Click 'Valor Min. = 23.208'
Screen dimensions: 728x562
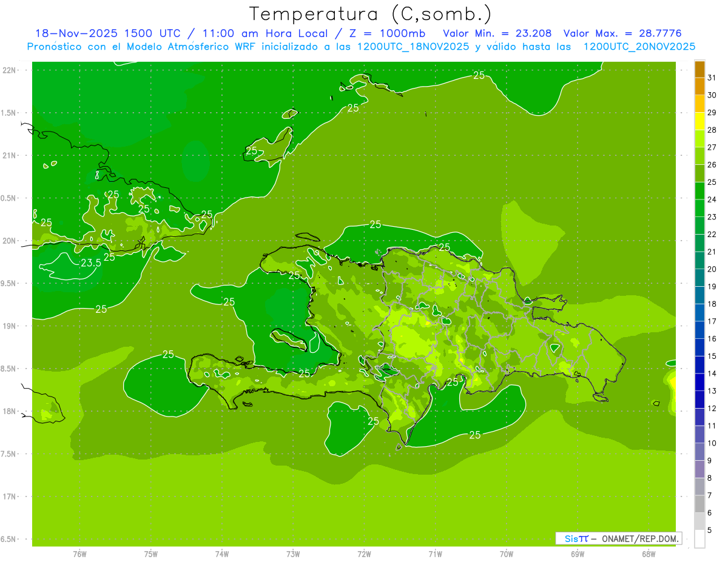pos(497,33)
